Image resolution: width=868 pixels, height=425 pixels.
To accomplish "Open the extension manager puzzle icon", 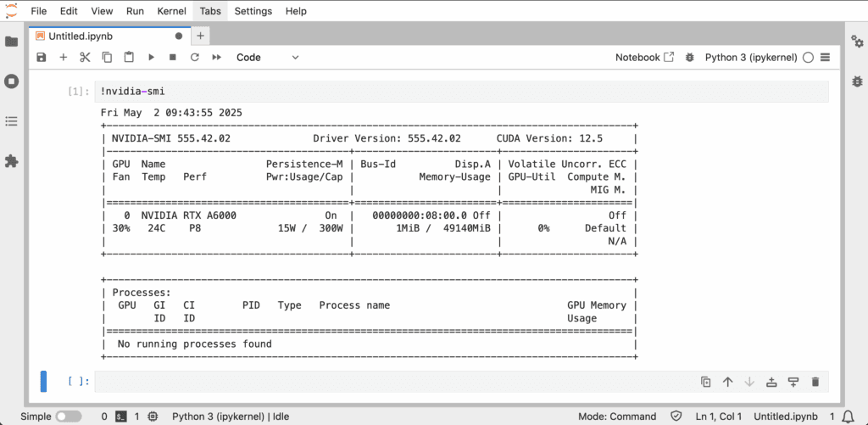I will (12, 161).
